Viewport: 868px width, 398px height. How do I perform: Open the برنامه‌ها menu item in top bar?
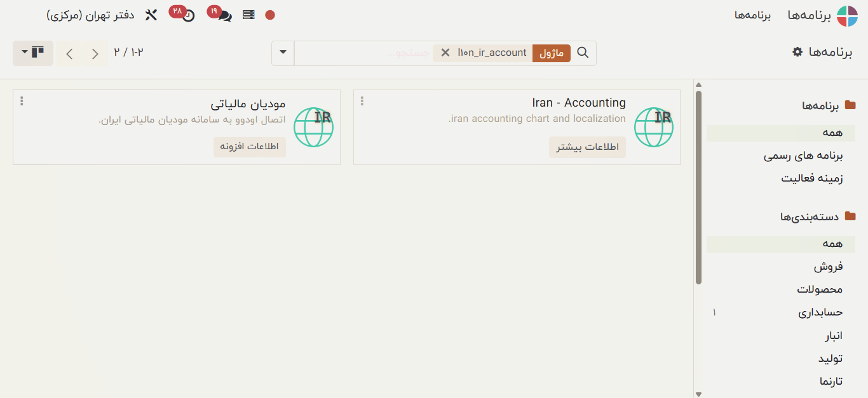tap(752, 15)
